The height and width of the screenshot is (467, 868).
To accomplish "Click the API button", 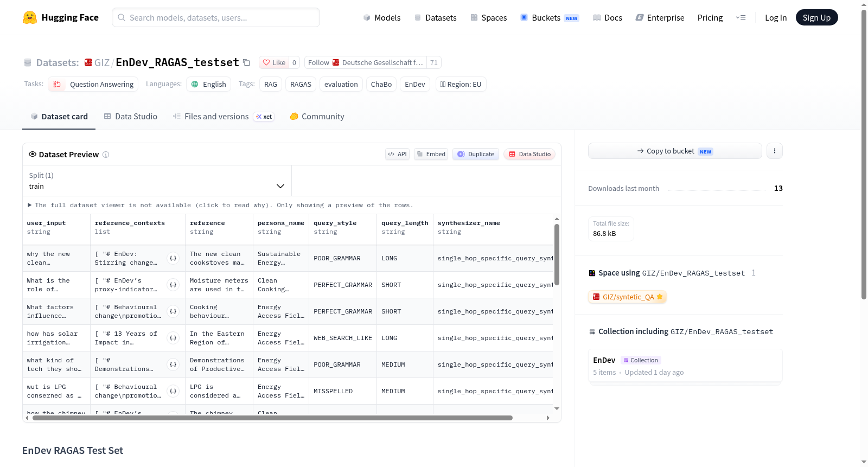I will coord(397,154).
